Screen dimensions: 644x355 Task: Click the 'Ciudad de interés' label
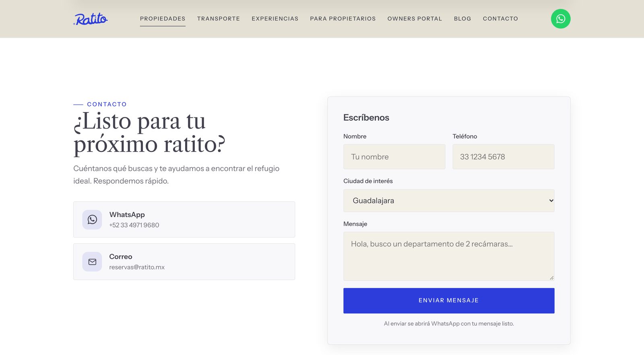pos(368,181)
